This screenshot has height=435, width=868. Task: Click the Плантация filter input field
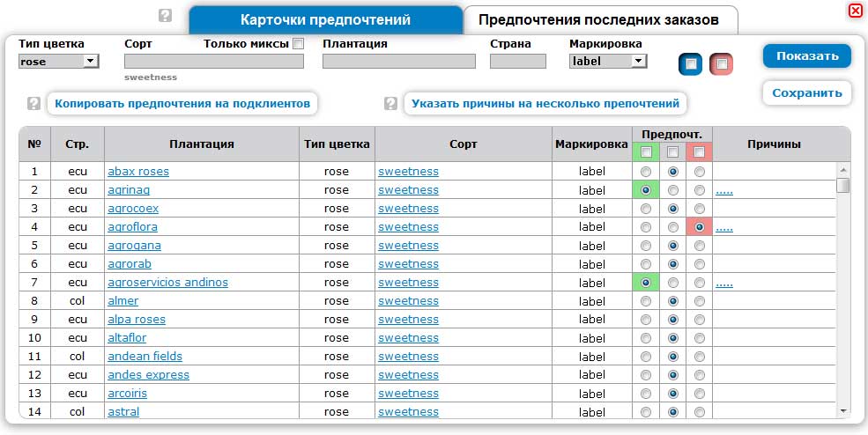(x=398, y=62)
